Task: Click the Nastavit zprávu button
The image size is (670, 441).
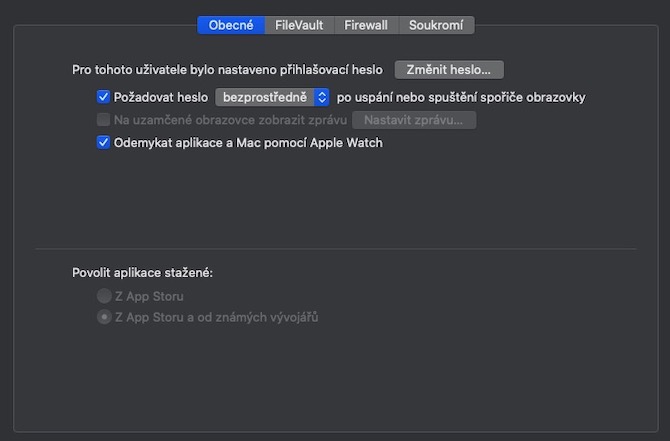Action: click(413, 120)
